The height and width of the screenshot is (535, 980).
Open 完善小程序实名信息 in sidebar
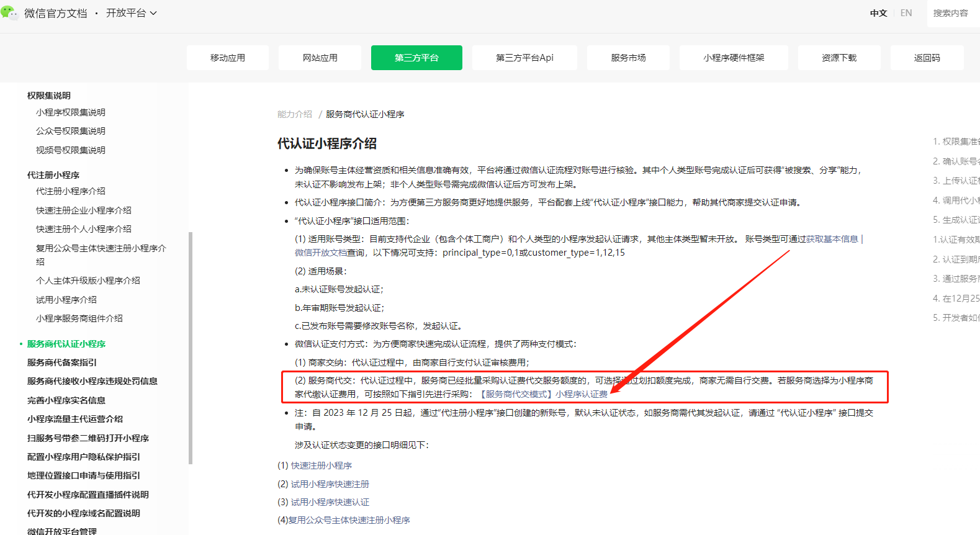pos(66,400)
